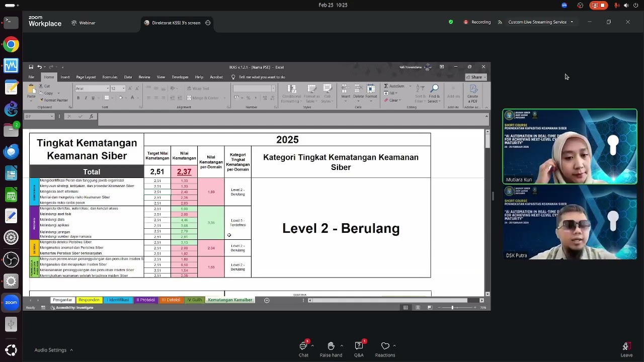
Task: Click the vertical scrollbar in the Excel sheet
Action: tap(488, 212)
